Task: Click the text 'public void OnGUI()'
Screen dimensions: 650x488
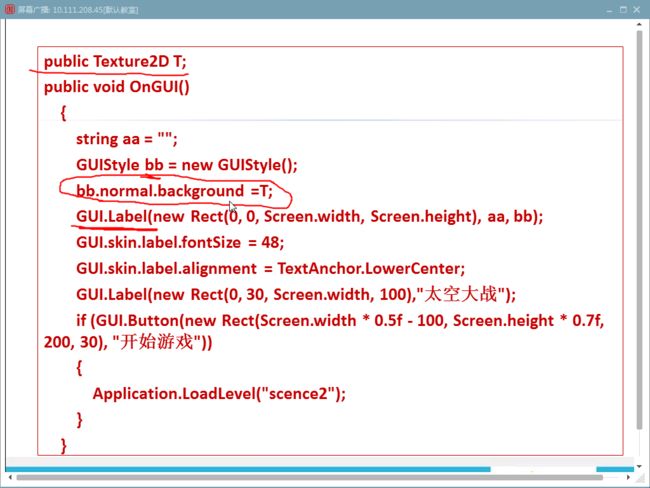Action: pos(116,87)
